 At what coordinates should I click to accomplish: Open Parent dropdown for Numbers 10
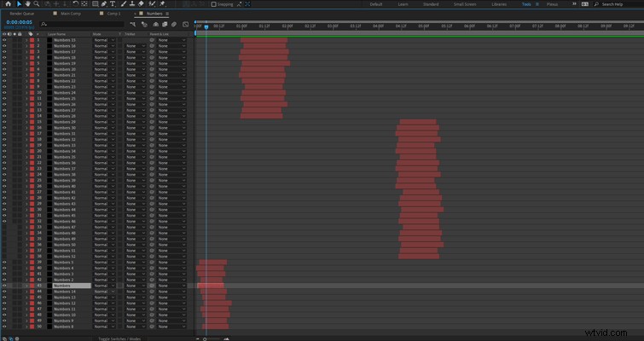171,315
